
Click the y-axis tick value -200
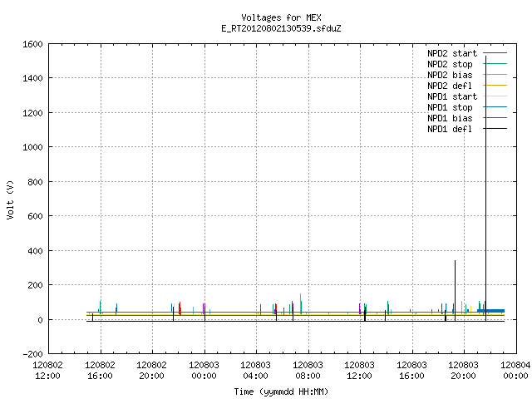click(x=33, y=354)
